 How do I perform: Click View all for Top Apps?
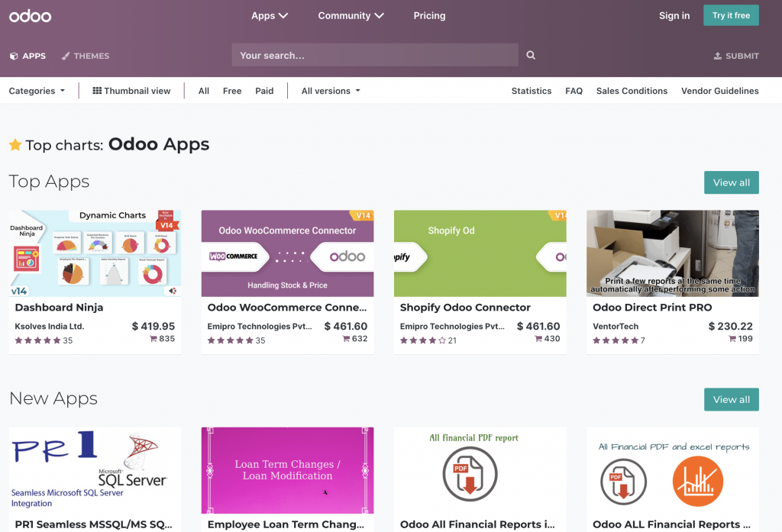pyautogui.click(x=731, y=182)
